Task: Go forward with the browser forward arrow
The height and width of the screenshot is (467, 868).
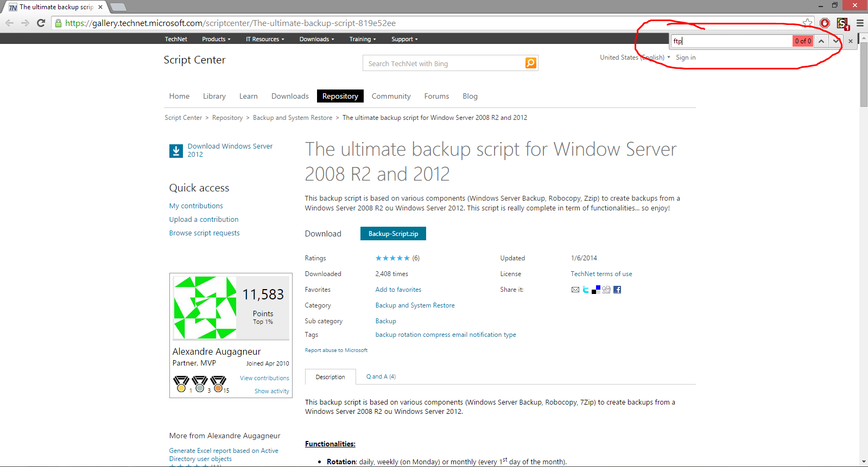Action: coord(25,23)
